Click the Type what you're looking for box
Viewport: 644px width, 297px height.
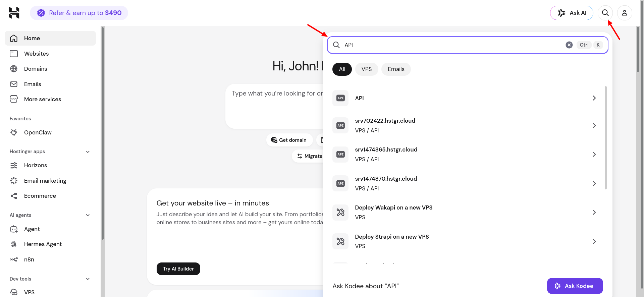tap(274, 106)
